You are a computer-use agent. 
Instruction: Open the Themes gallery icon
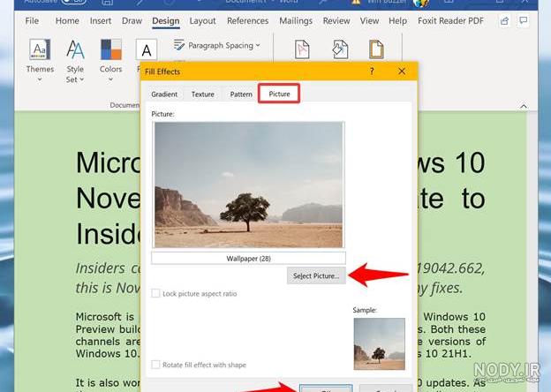click(x=40, y=49)
